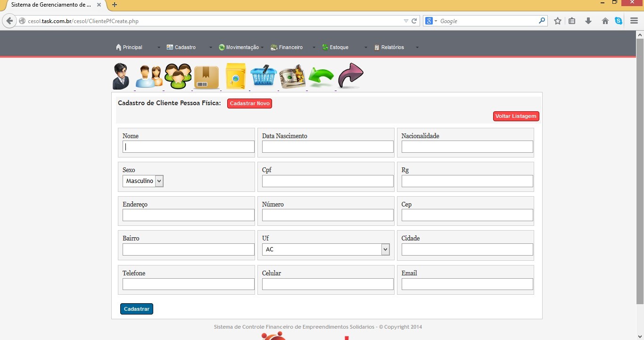Open the Sexo dropdown
Screen dimensions: 644x340
pyautogui.click(x=143, y=181)
